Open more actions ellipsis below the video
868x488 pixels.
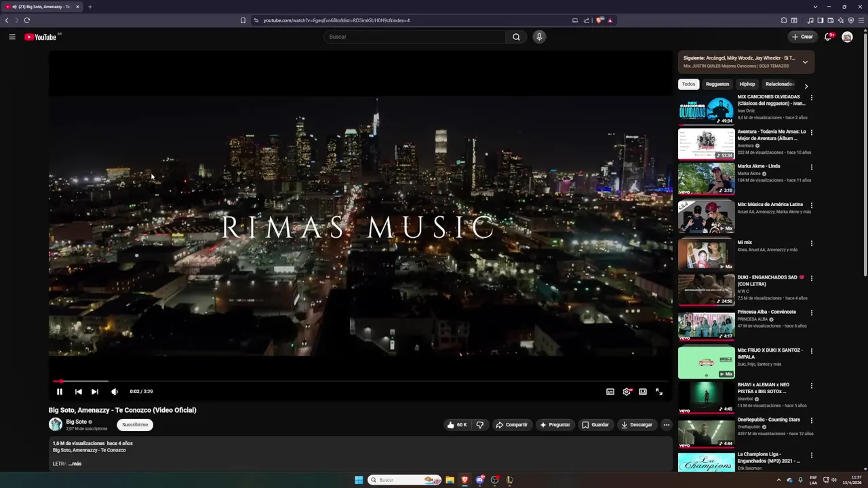(666, 425)
